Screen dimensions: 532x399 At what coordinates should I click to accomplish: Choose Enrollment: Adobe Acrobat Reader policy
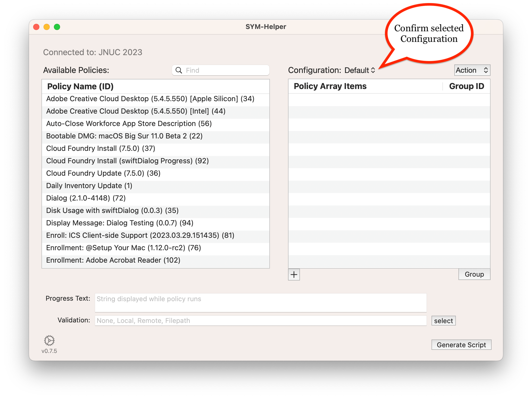click(113, 260)
